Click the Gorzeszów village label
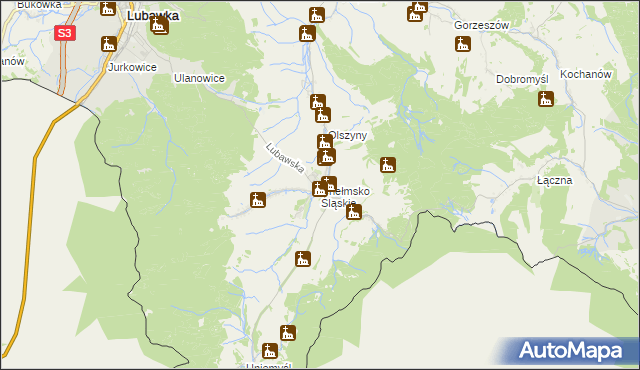The width and height of the screenshot is (640, 370). (x=482, y=25)
